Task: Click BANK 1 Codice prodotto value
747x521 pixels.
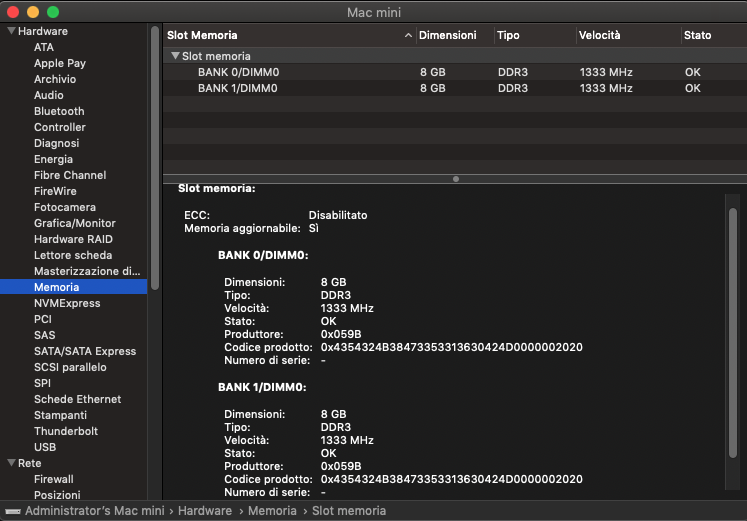Action: [451, 479]
